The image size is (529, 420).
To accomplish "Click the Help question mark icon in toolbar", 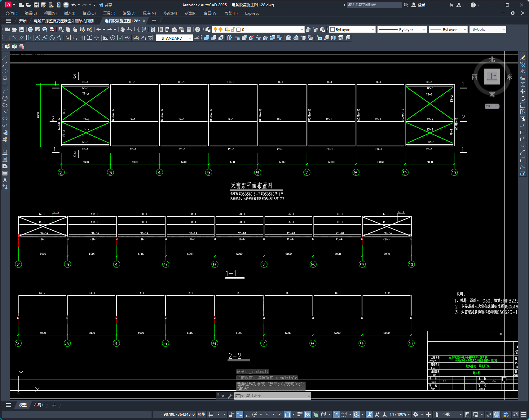I will coord(198,29).
